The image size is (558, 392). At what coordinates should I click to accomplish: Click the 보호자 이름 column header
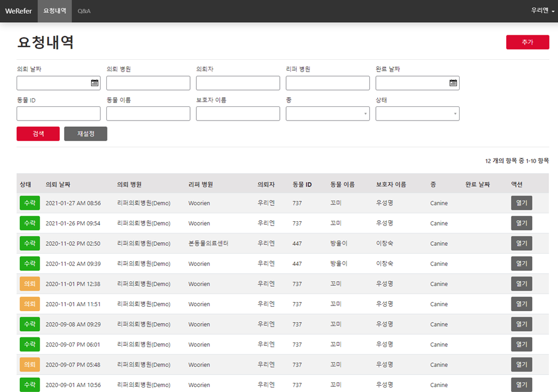tap(391, 184)
